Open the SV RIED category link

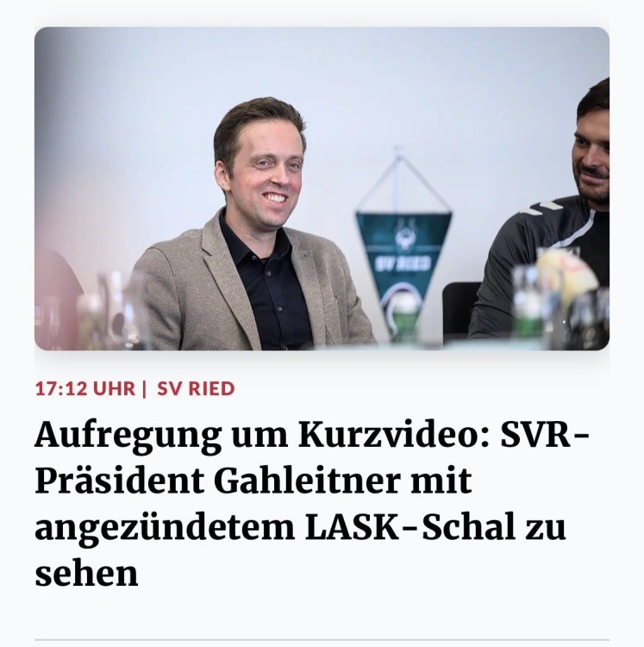[x=196, y=389]
